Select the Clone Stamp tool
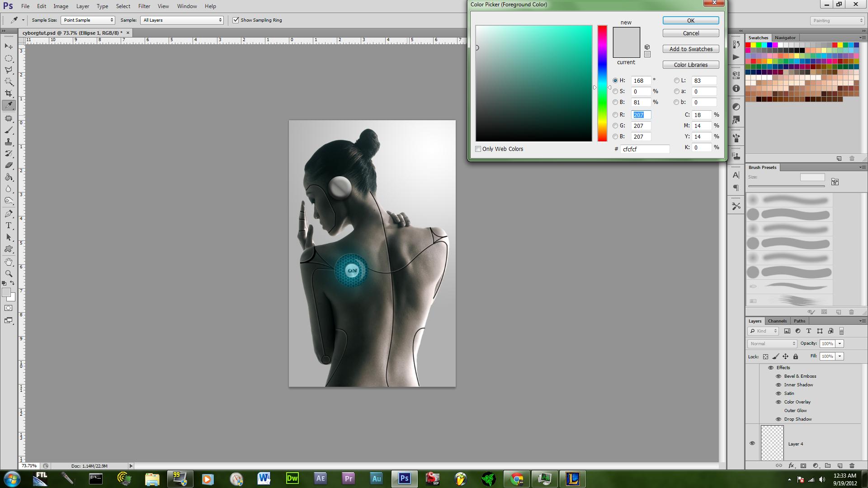The width and height of the screenshot is (868, 488). point(9,142)
